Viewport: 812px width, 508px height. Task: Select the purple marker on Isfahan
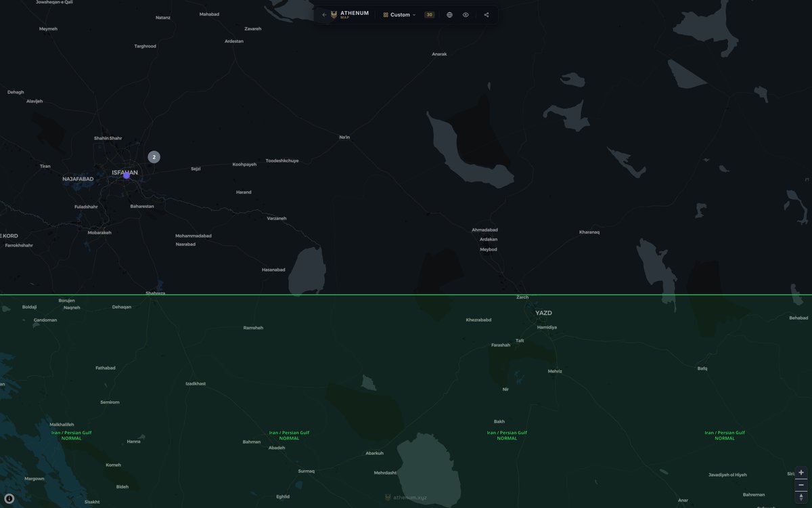pyautogui.click(x=127, y=175)
